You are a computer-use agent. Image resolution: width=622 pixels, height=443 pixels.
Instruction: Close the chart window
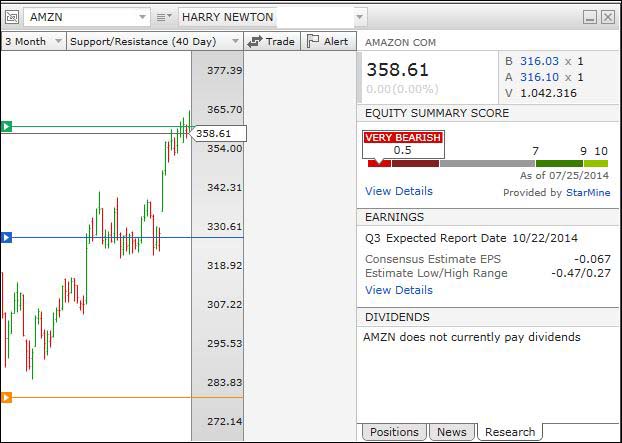(x=608, y=17)
